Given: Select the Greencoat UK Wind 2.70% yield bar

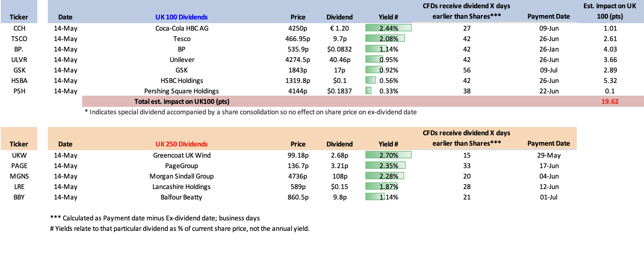Looking at the screenshot, I should pyautogui.click(x=388, y=155).
